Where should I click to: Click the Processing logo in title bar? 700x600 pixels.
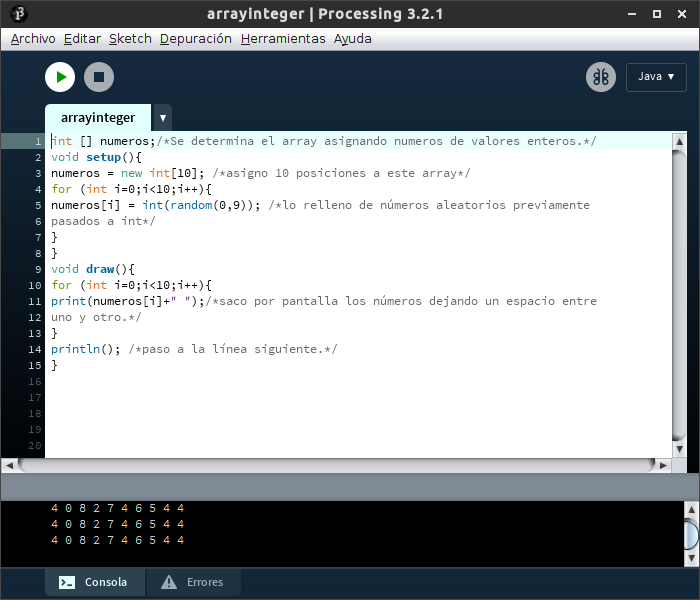click(x=19, y=14)
